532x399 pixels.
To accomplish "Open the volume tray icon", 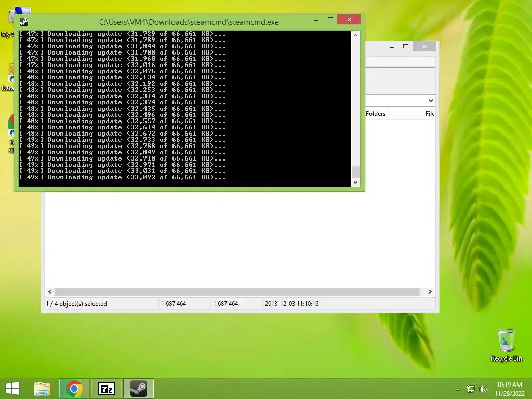I will pos(483,389).
